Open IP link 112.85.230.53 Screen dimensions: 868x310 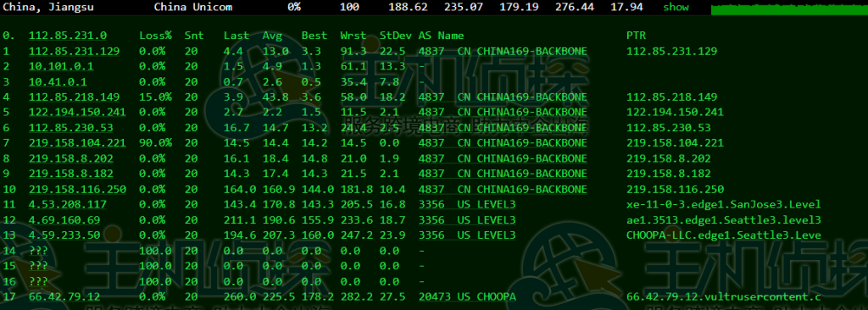point(71,128)
